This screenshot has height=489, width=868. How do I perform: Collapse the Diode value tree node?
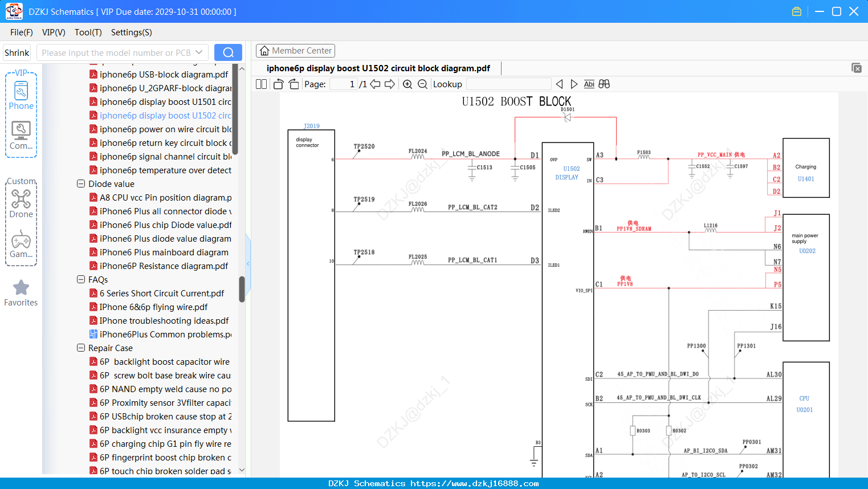(x=81, y=184)
